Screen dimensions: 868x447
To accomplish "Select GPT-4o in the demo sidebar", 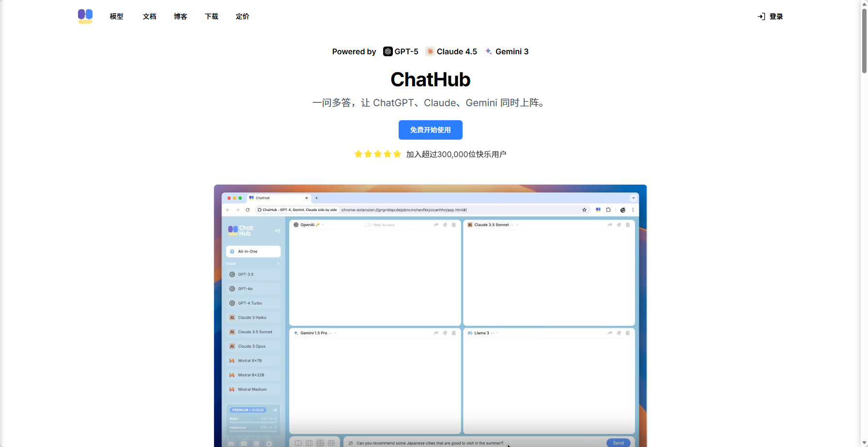I will point(253,289).
